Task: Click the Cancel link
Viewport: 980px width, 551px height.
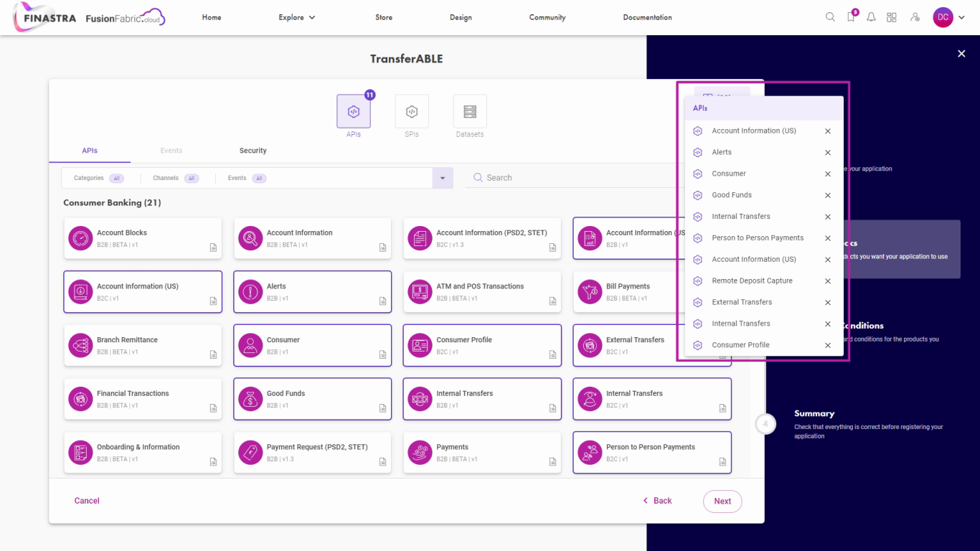Action: pos(87,501)
